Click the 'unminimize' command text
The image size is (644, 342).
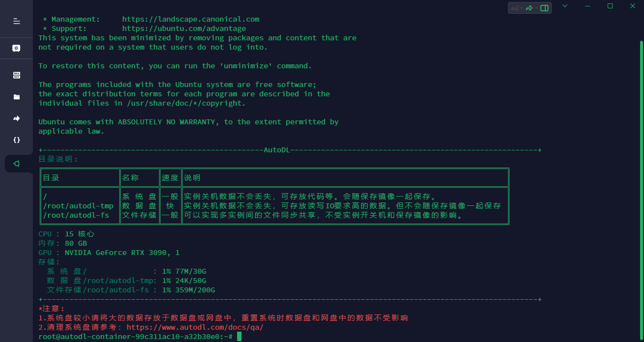[x=246, y=66]
